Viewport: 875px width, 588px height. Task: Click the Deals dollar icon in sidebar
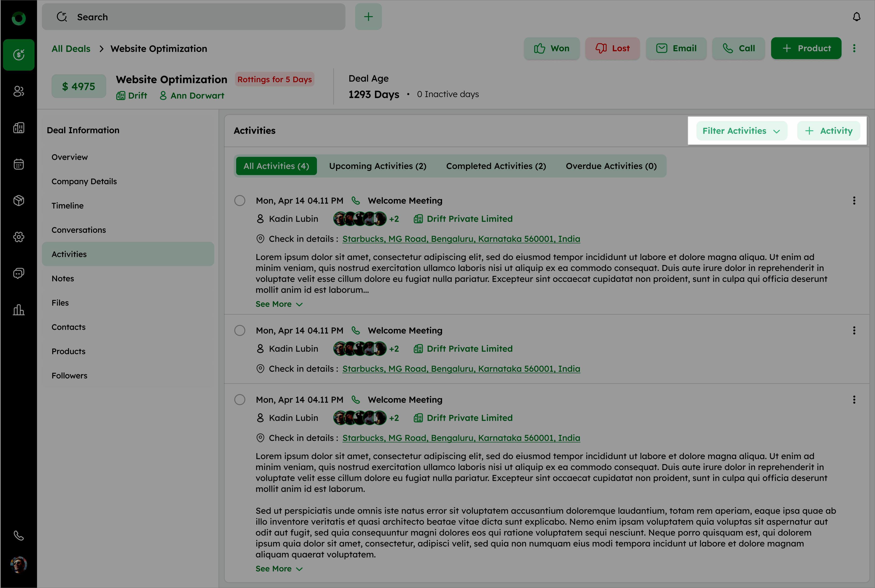pos(19,55)
